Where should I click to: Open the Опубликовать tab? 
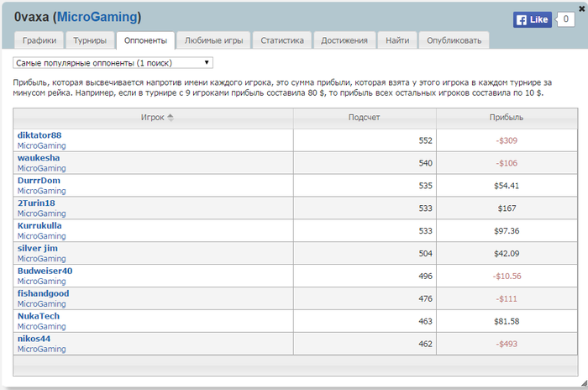[x=454, y=40]
